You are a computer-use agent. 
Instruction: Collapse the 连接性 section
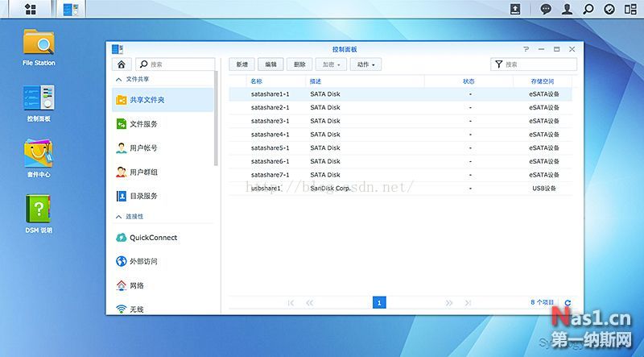pos(119,217)
